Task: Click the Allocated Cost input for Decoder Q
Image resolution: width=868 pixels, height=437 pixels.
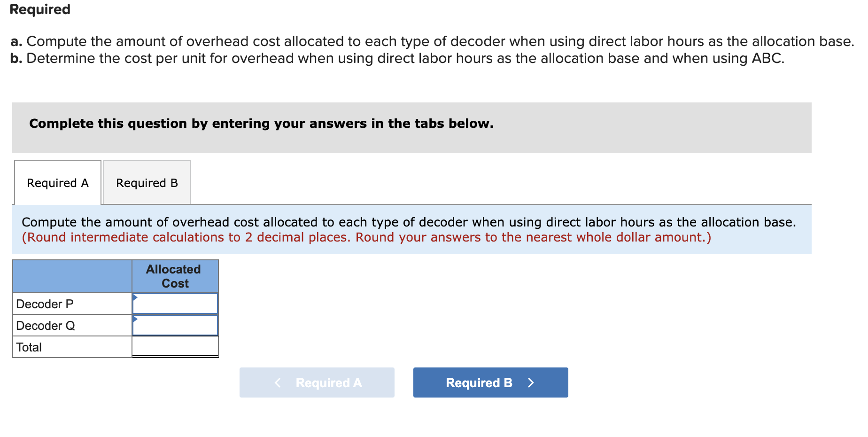Action: (176, 325)
